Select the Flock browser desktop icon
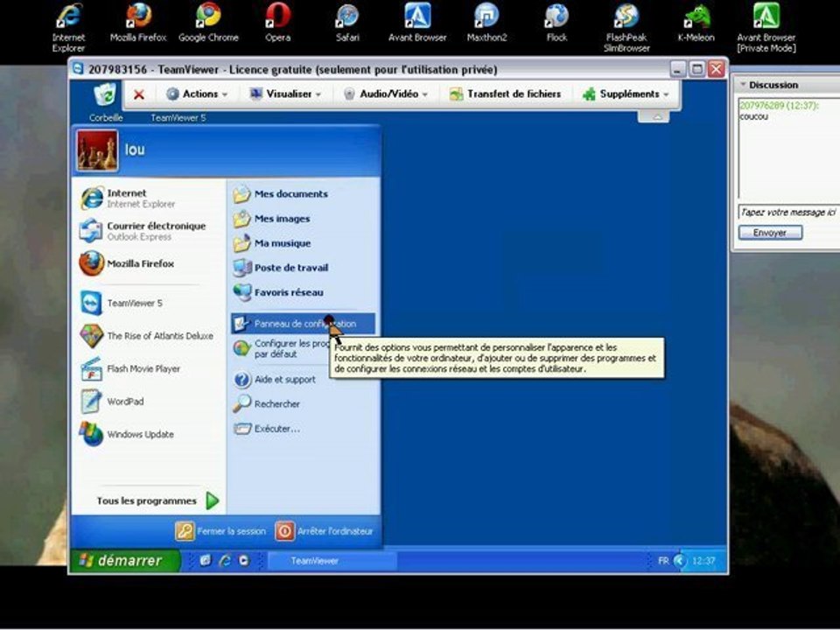 [x=556, y=23]
